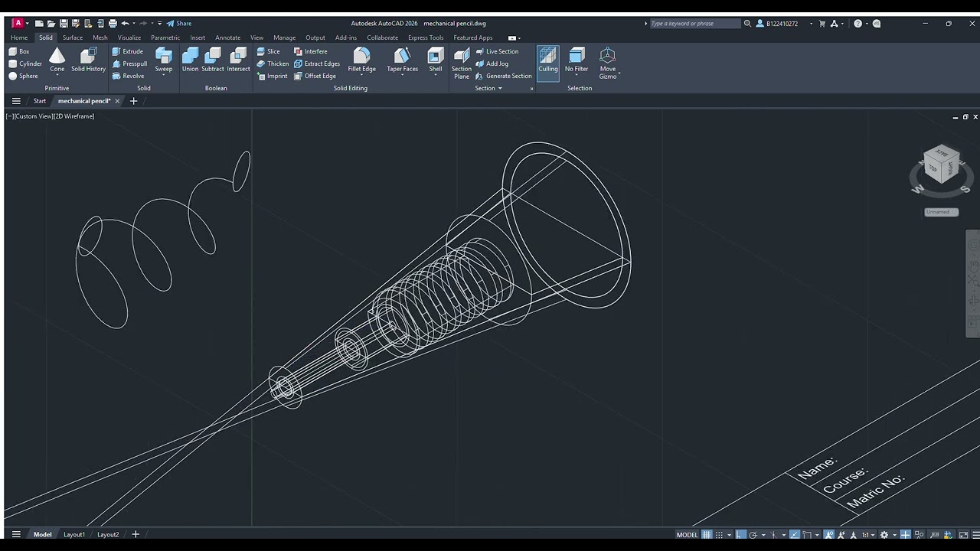980x551 pixels.
Task: Activate the Extrude tool
Action: pyautogui.click(x=128, y=51)
